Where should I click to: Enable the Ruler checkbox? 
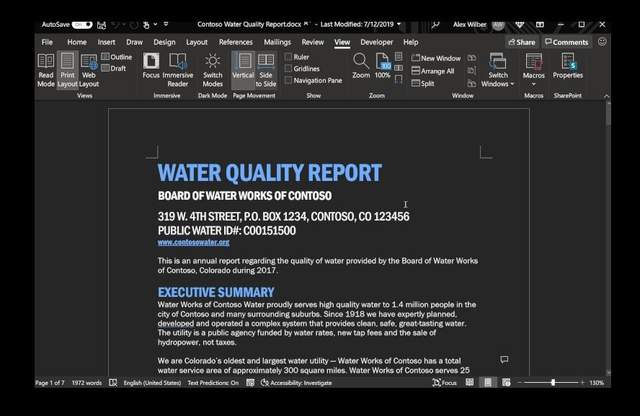point(288,57)
